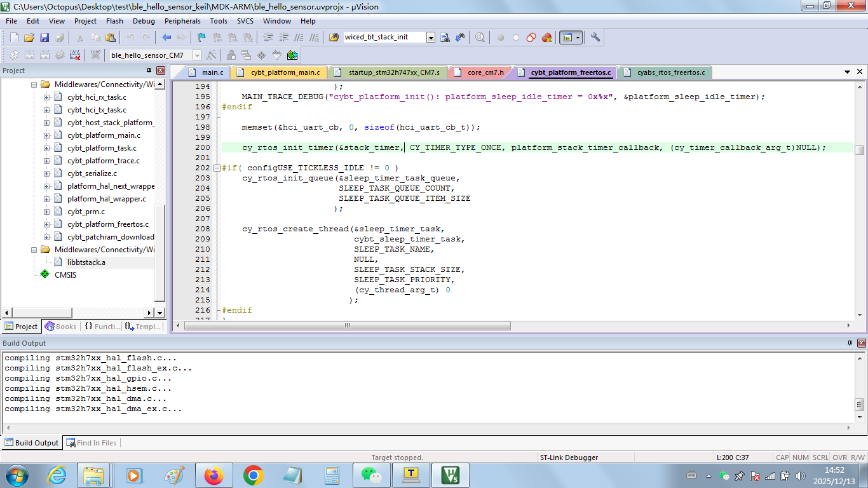The image size is (868, 488).
Task: Click the Save file toolbar icon
Action: [x=44, y=37]
